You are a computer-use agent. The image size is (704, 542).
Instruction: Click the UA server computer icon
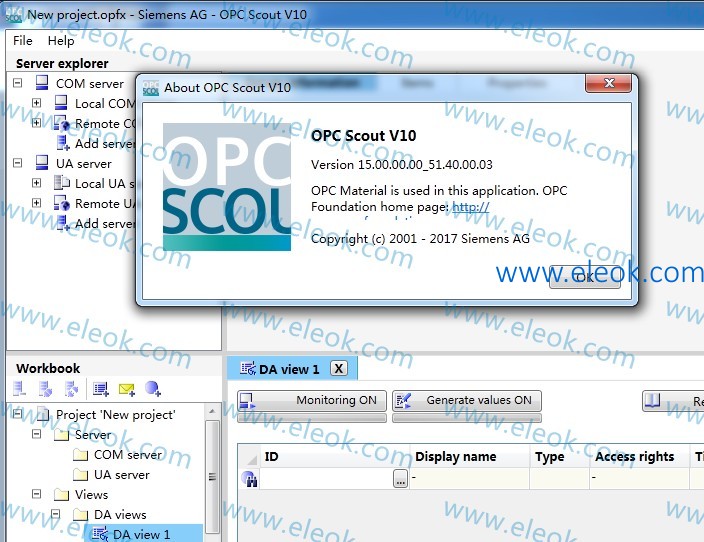(x=42, y=163)
